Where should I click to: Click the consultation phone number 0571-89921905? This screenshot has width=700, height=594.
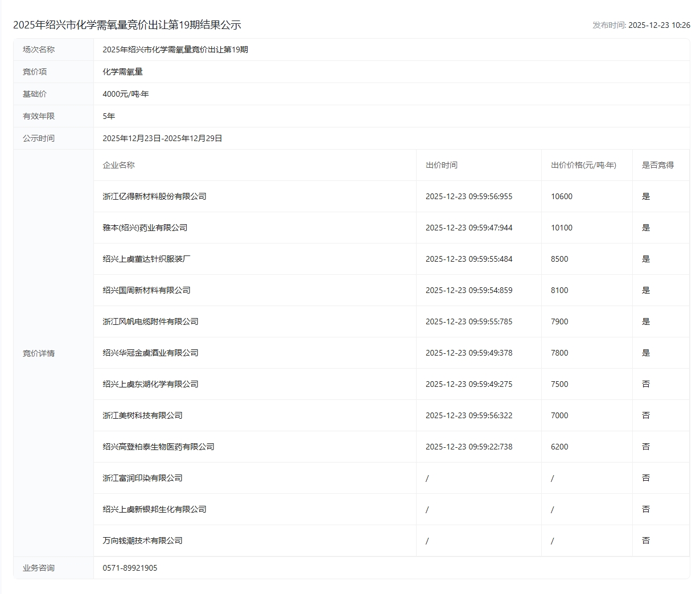[130, 568]
